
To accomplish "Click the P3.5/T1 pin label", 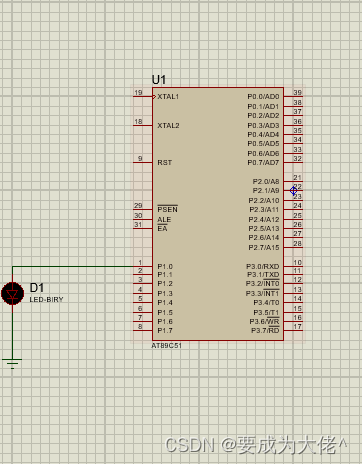I will pos(266,312).
